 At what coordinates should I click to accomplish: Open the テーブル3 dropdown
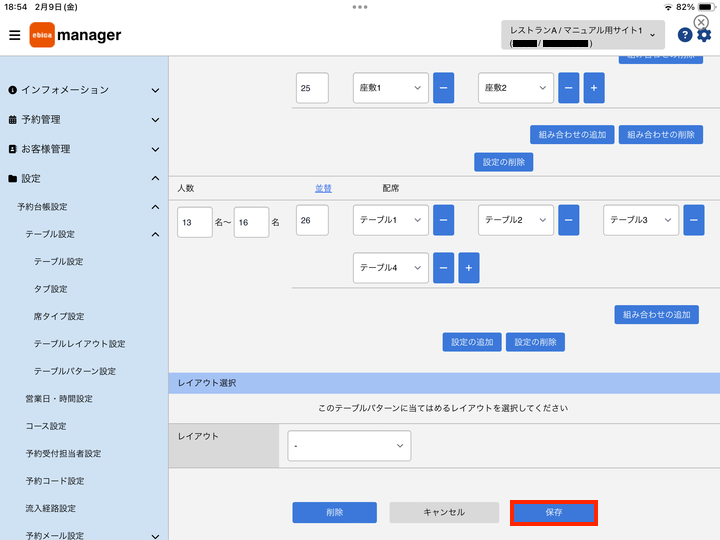(x=641, y=220)
